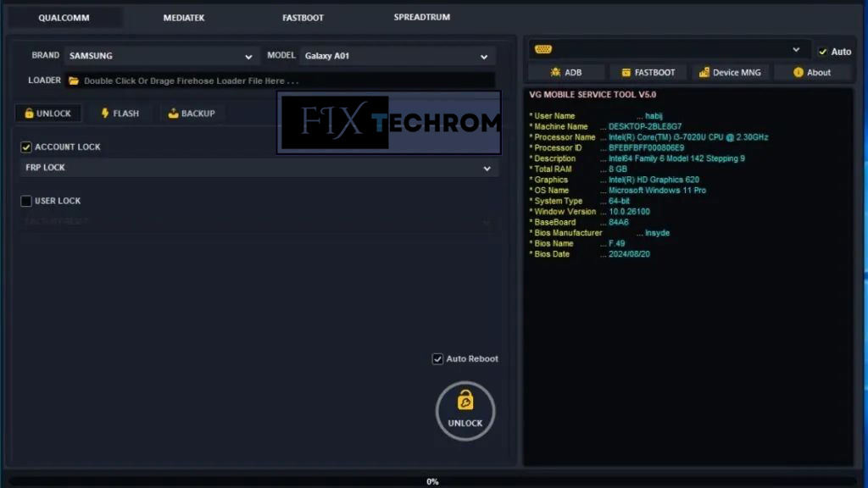Switch to the FLASH sub-tab
868x488 pixels.
pyautogui.click(x=120, y=114)
